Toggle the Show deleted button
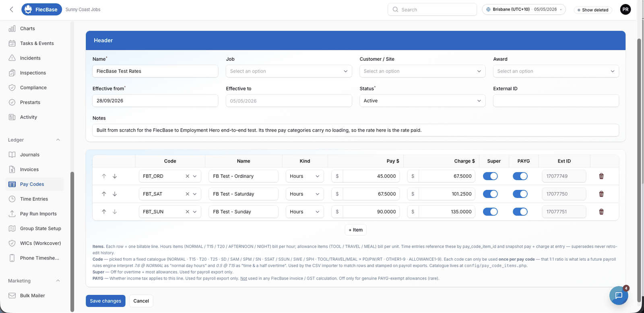The image size is (644, 313). click(x=593, y=10)
